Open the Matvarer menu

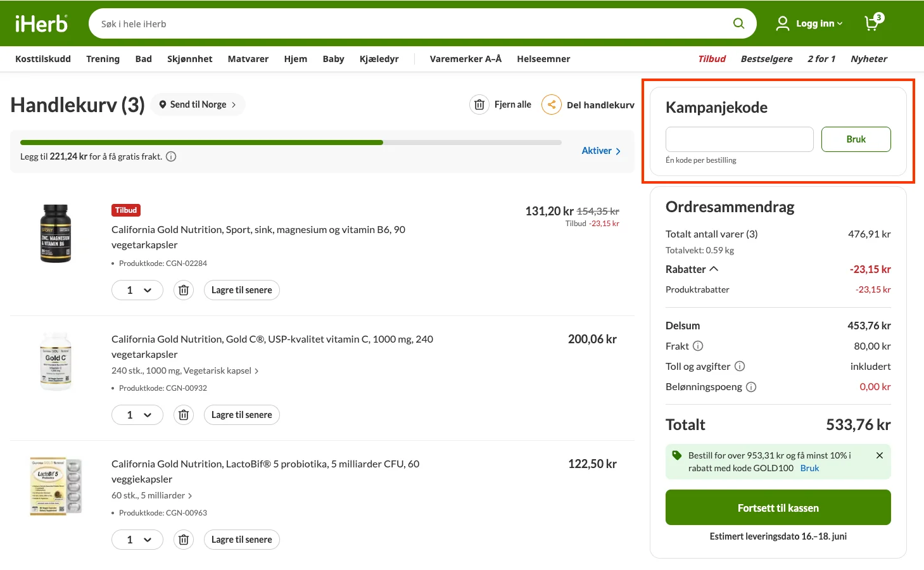pyautogui.click(x=248, y=59)
